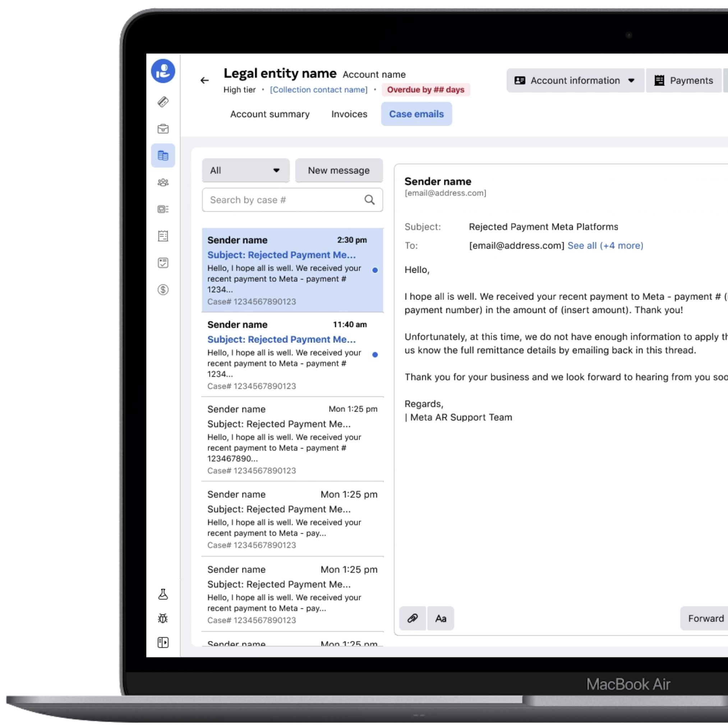Open the Account summary tab
Viewport: 728px width, 728px height.
(270, 114)
